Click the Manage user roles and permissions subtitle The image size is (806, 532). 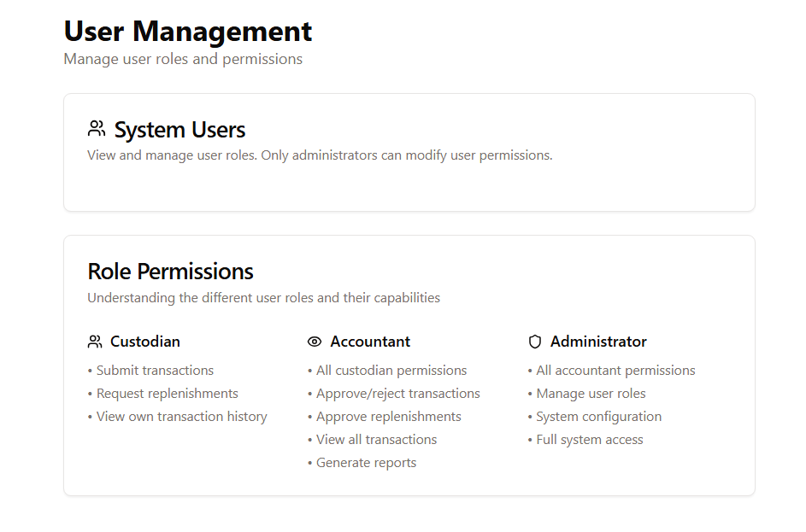[x=183, y=59]
